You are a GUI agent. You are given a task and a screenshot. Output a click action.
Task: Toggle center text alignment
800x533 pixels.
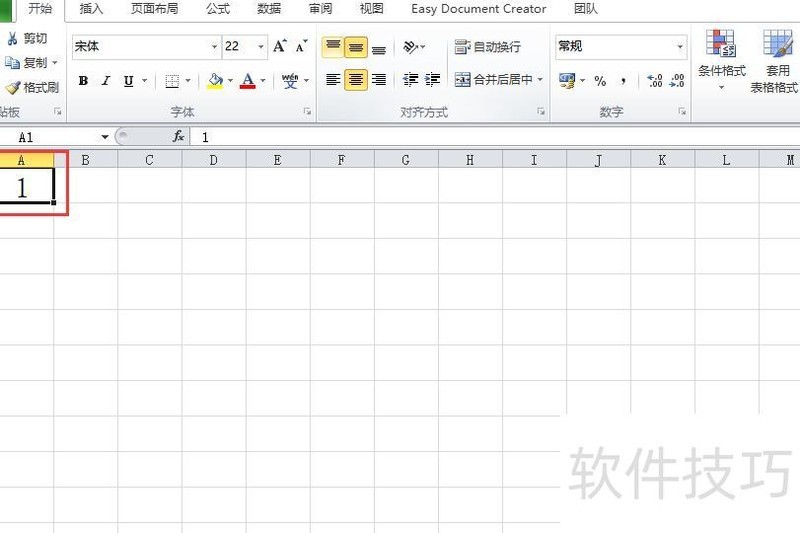click(356, 80)
